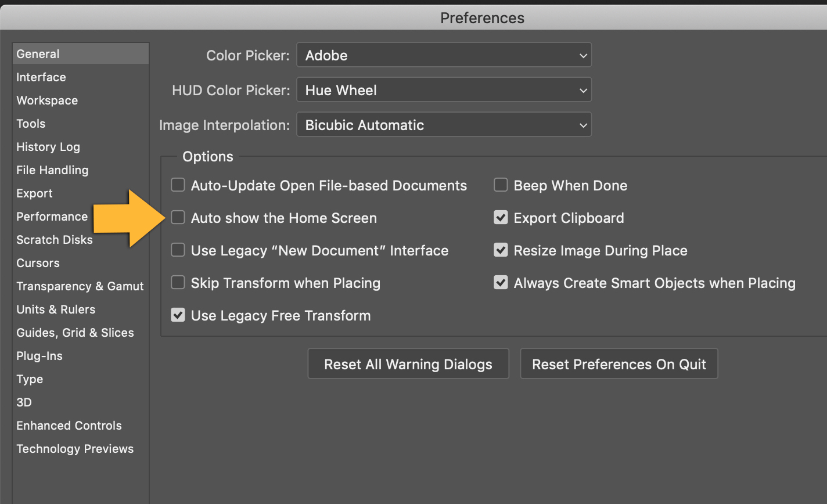Disable Always Create Smart Objects when Placing
This screenshot has height=504, width=827.
click(501, 283)
